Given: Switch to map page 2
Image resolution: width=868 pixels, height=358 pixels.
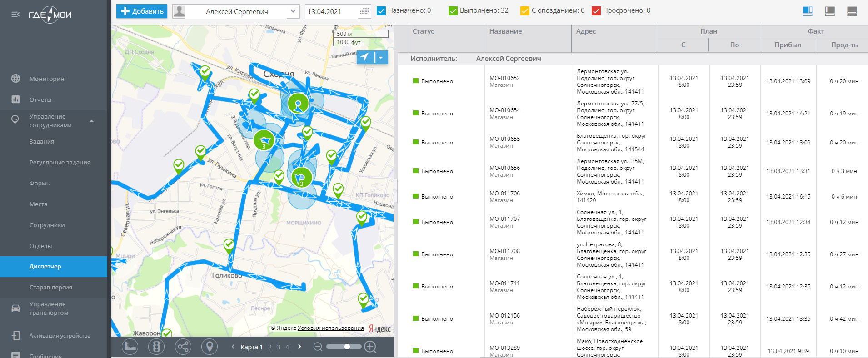Looking at the screenshot, I should pos(270,347).
